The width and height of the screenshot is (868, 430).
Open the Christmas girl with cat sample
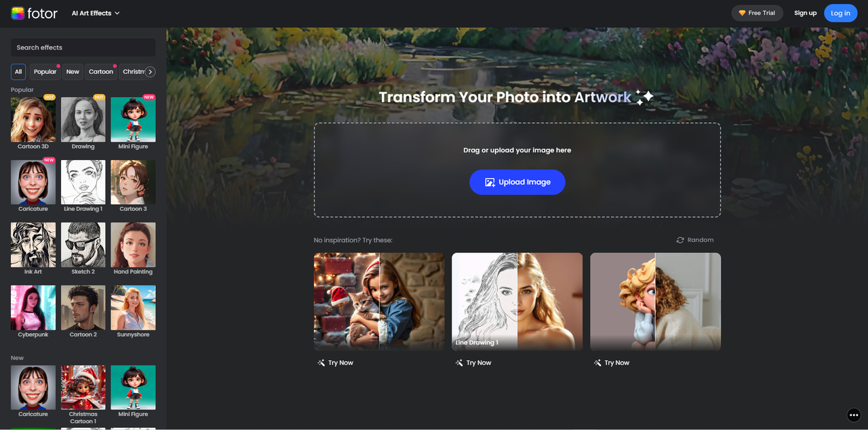click(379, 302)
